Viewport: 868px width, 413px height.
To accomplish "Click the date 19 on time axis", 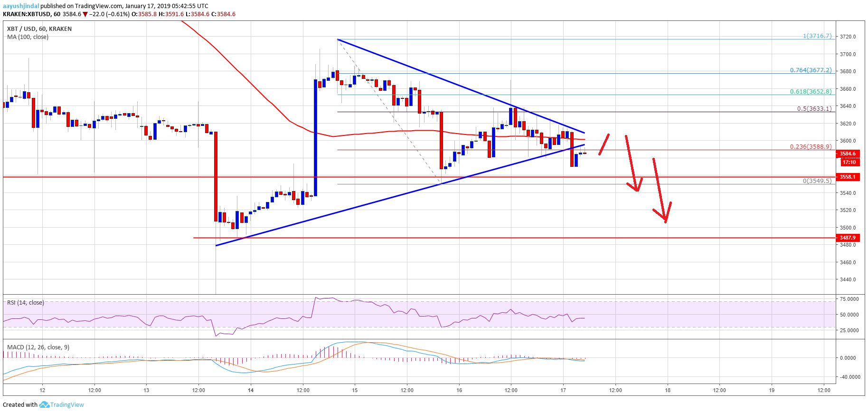I will [x=772, y=390].
